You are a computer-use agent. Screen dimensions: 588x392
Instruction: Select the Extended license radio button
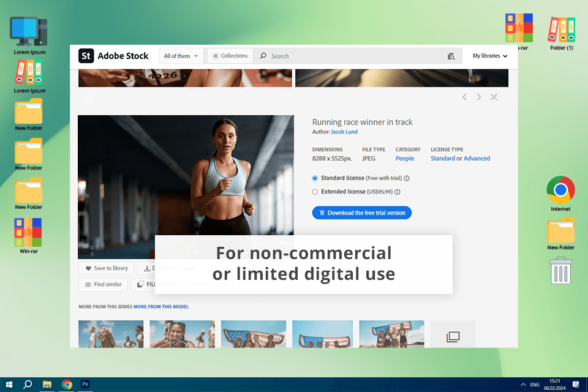coord(315,192)
